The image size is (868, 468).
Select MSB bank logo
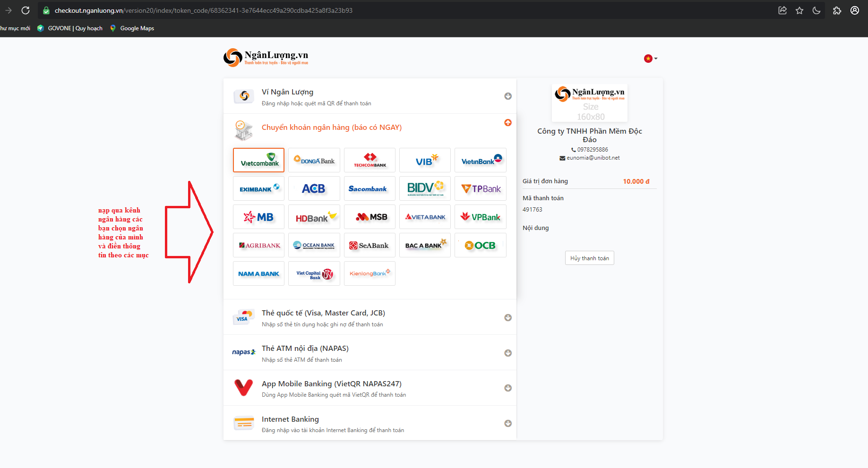point(370,217)
